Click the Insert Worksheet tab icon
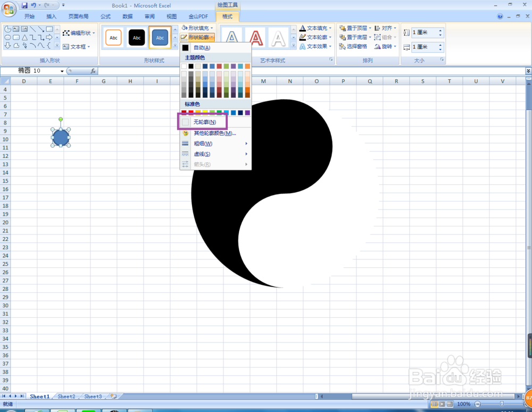 click(114, 397)
